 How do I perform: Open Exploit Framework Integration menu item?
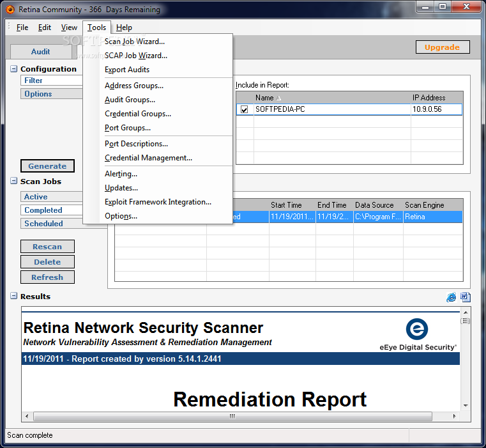click(158, 202)
